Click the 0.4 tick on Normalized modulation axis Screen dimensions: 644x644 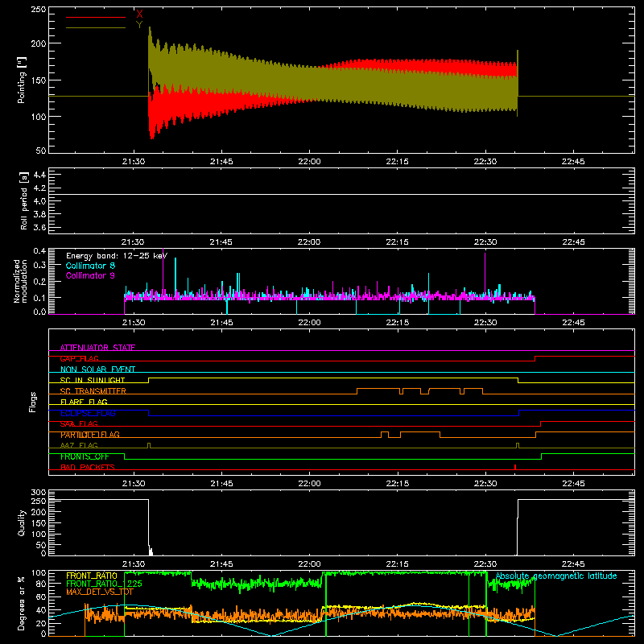coord(39,251)
